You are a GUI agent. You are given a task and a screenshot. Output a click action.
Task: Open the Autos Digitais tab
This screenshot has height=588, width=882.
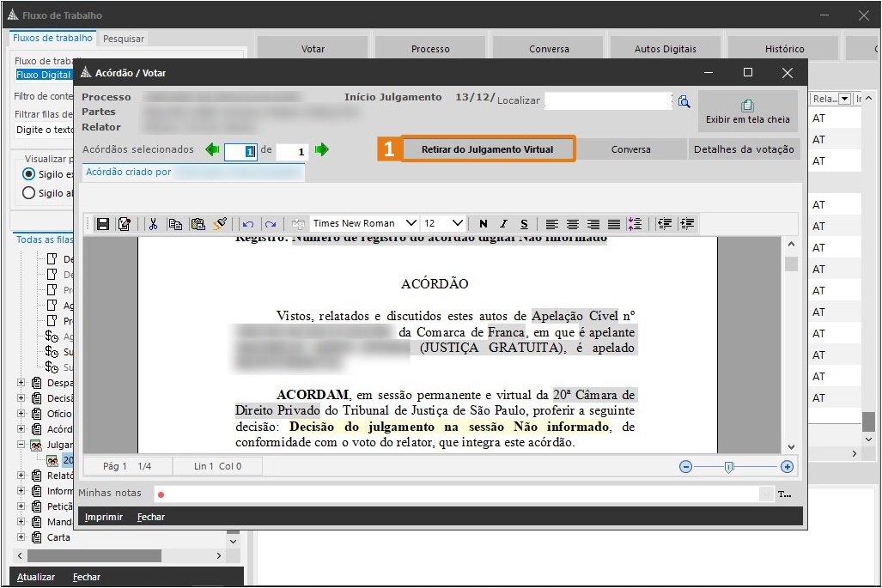pos(666,49)
